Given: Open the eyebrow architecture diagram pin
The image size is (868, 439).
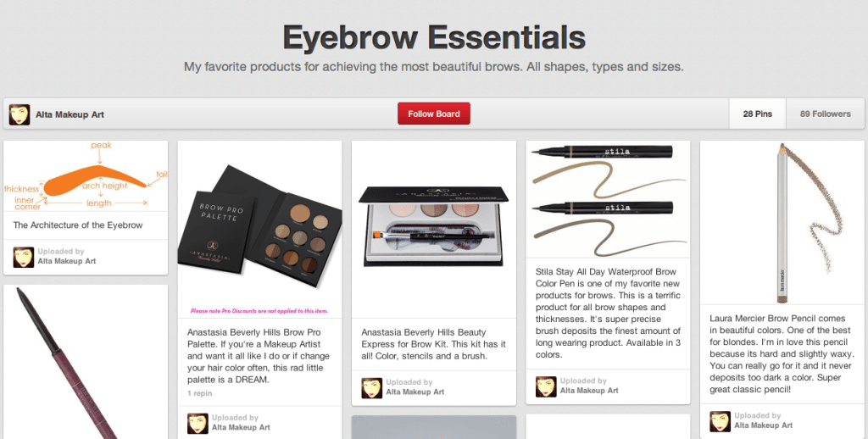Looking at the screenshot, I should pos(86,175).
